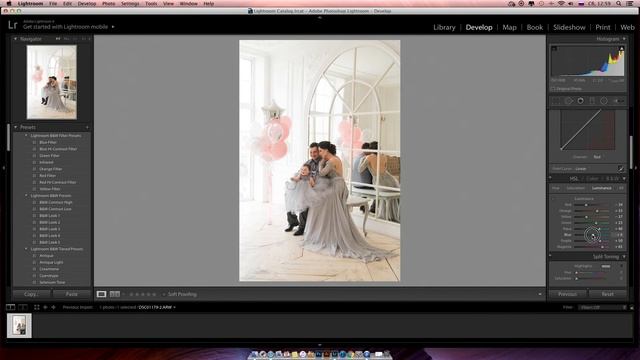Click Wi-Fi status icon in menu bar
Image resolution: width=640 pixels, height=360 pixels.
(561, 3)
